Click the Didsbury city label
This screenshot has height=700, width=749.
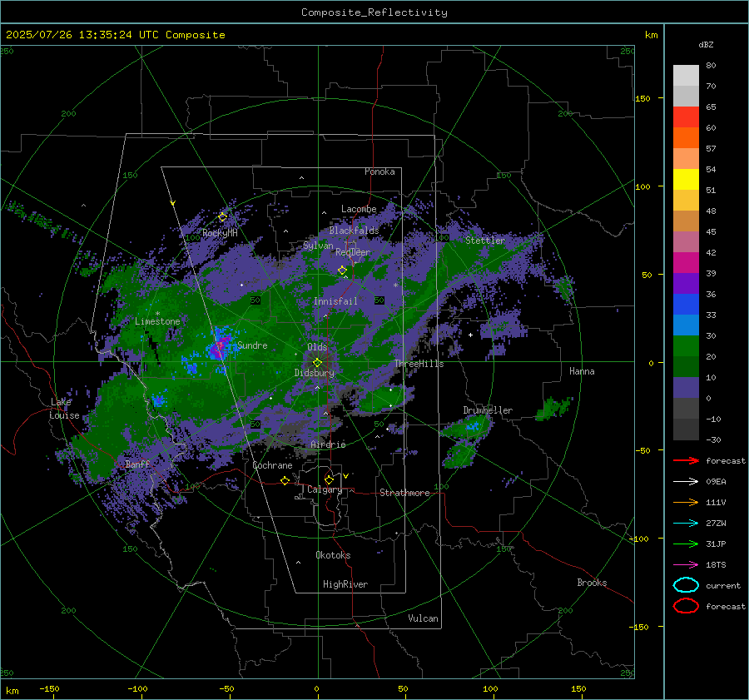pyautogui.click(x=315, y=373)
